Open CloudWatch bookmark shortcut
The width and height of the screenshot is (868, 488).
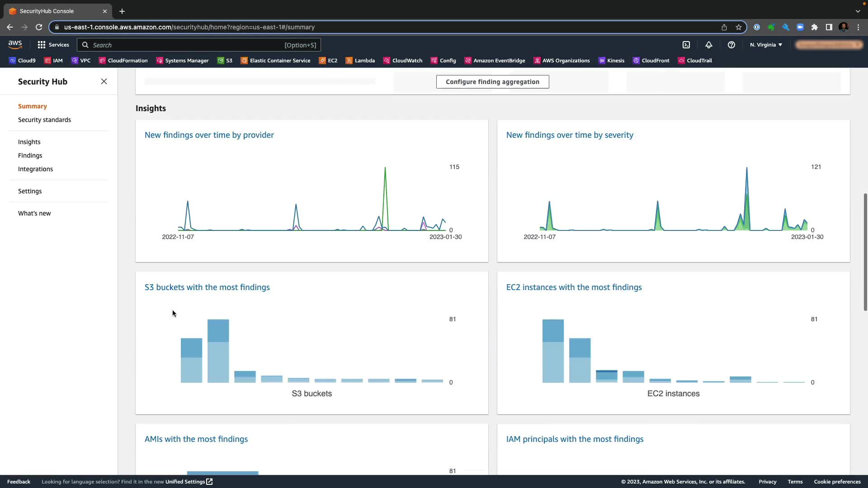[x=403, y=61]
